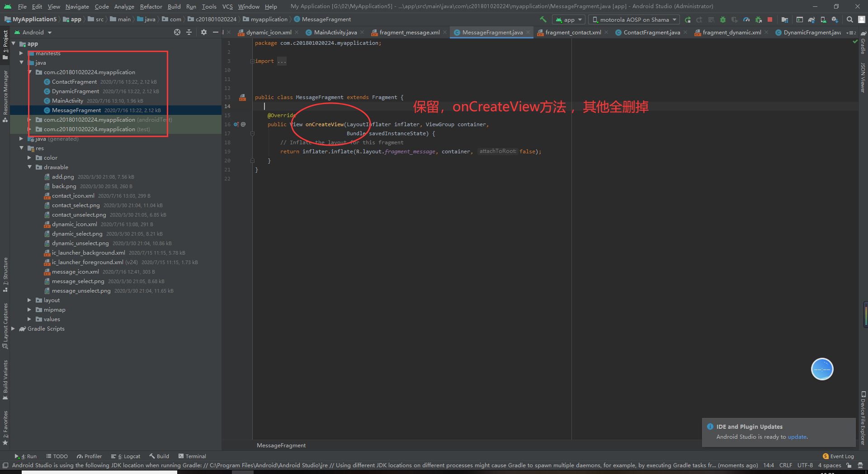Toggle read-only lock icon in status bar
The width and height of the screenshot is (868, 474).
tap(849, 465)
